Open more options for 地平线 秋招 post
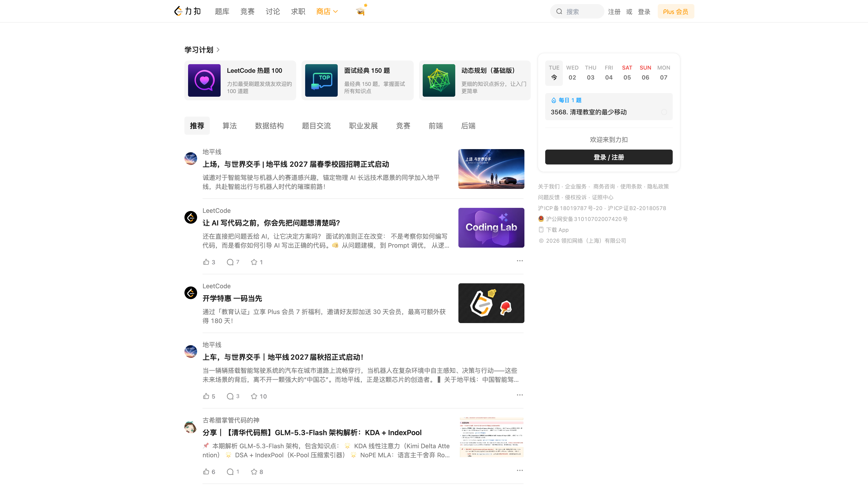 click(520, 395)
